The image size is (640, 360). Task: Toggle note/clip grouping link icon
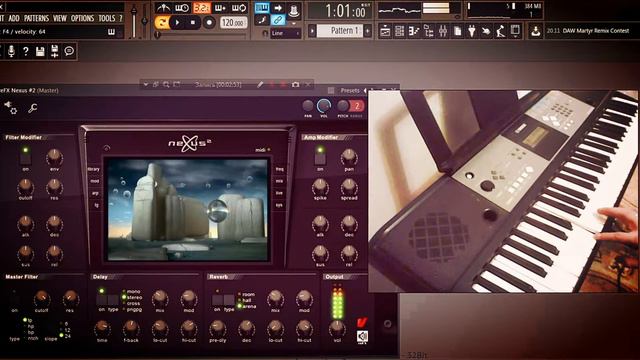pyautogui.click(x=278, y=20)
